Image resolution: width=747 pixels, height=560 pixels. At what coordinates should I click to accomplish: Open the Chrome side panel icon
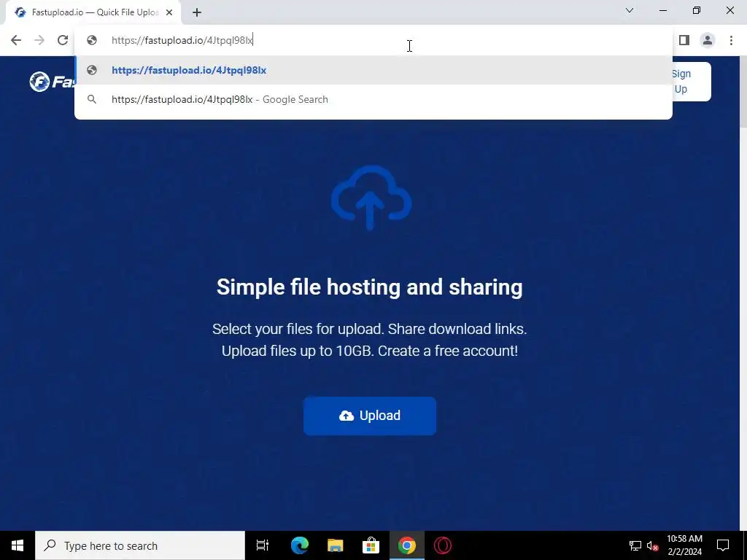684,40
